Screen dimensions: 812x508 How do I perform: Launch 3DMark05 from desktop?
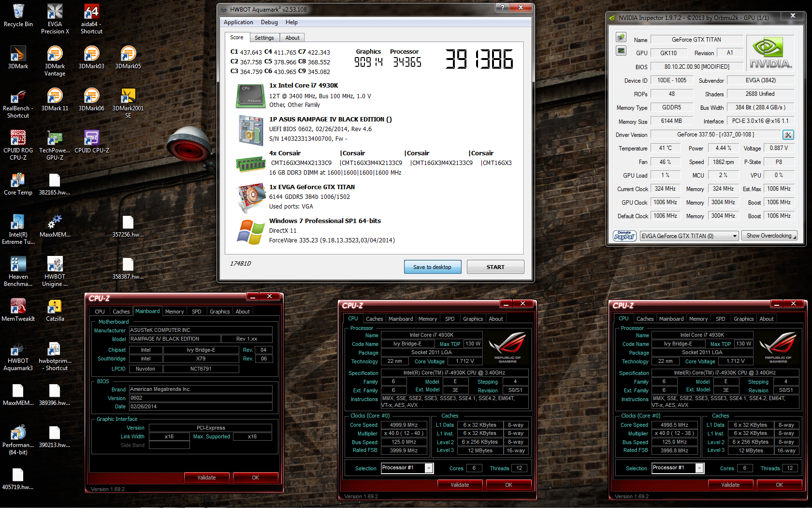click(128, 57)
